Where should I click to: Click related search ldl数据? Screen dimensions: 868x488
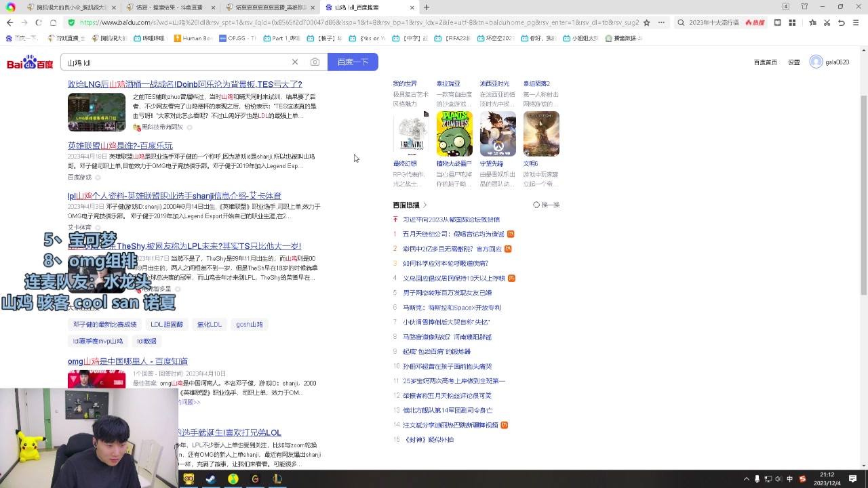(146, 341)
